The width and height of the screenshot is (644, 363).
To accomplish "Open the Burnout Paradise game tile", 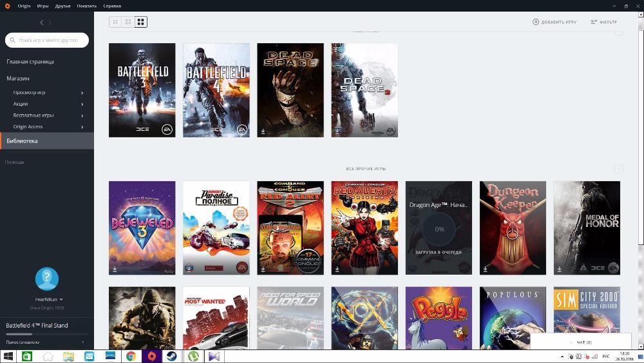I will click(216, 228).
